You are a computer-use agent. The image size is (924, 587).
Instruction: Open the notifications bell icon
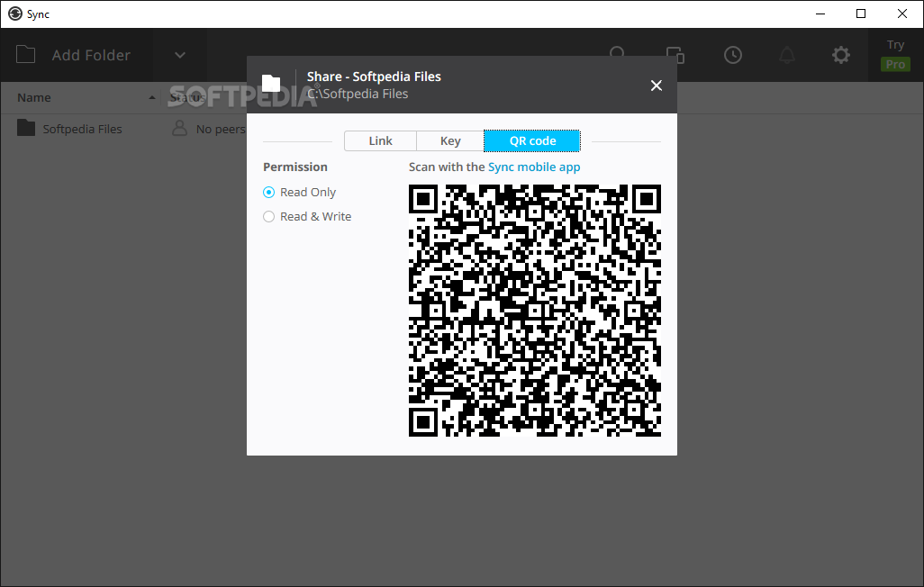(x=787, y=55)
